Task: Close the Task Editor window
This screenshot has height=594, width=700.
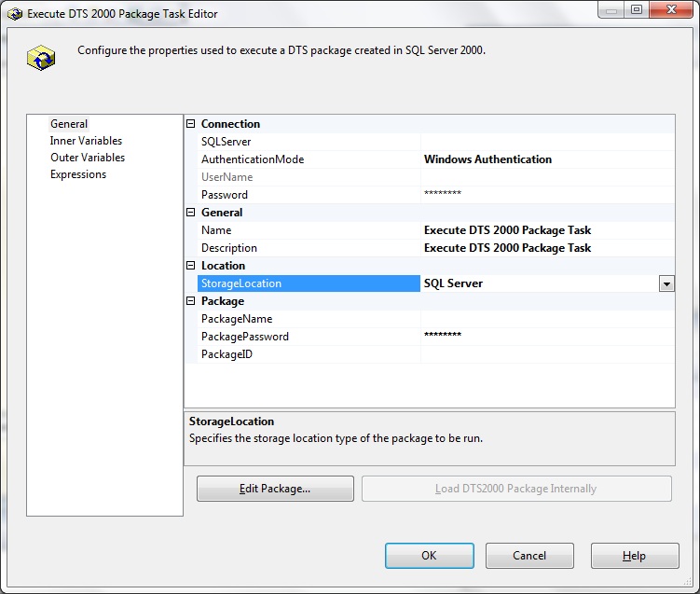Action: coord(671,10)
